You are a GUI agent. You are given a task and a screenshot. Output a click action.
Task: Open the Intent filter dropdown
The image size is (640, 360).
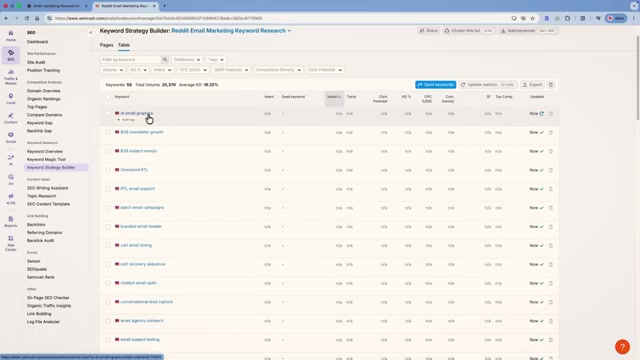162,70
